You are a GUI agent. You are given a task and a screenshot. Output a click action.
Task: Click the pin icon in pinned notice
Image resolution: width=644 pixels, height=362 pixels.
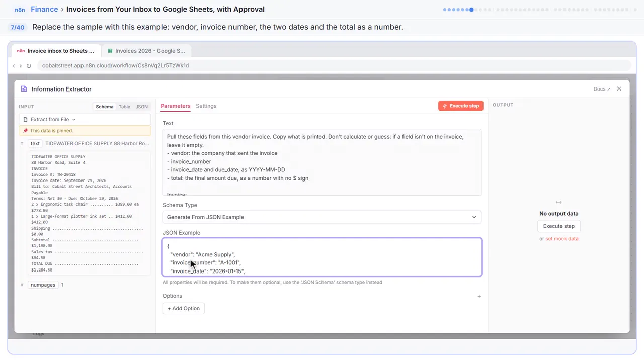coord(25,131)
